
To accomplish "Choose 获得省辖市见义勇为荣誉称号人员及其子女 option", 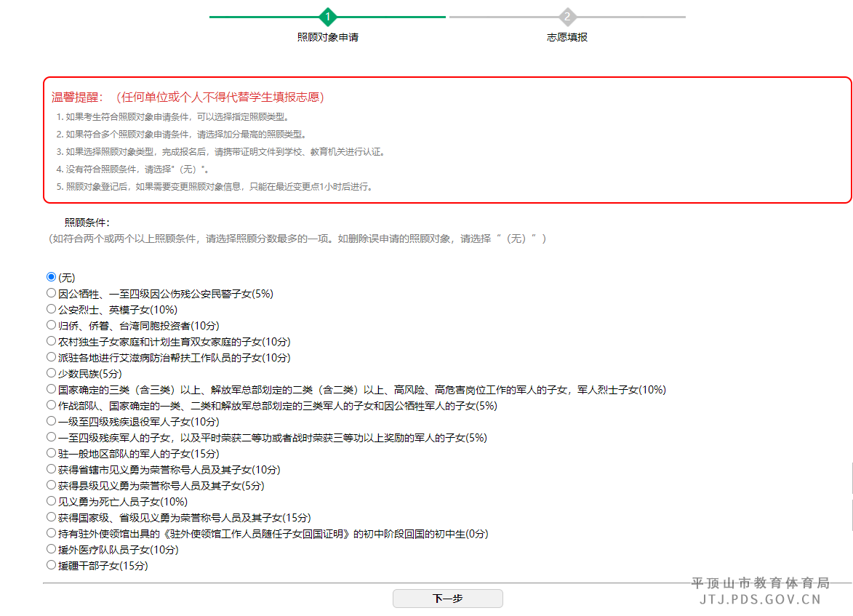I will point(51,469).
